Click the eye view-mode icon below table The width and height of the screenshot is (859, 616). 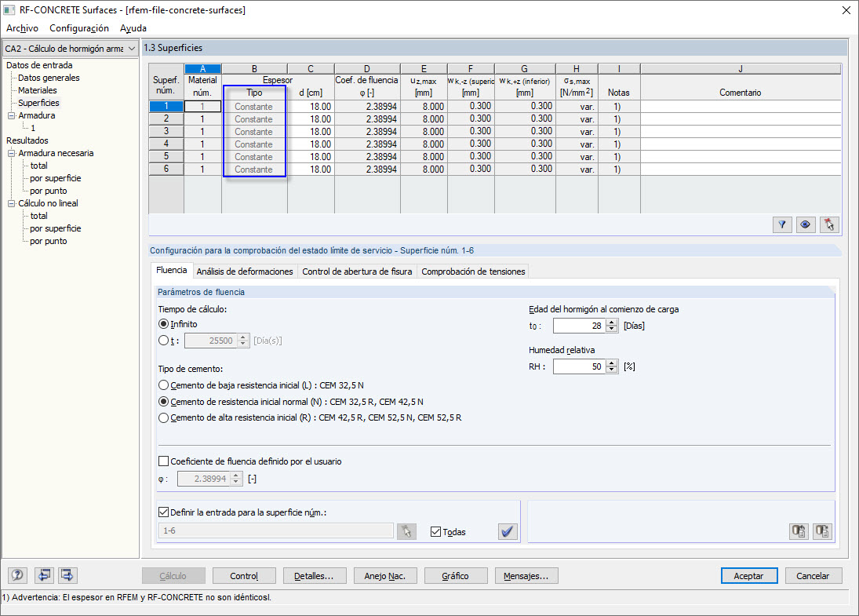click(806, 224)
